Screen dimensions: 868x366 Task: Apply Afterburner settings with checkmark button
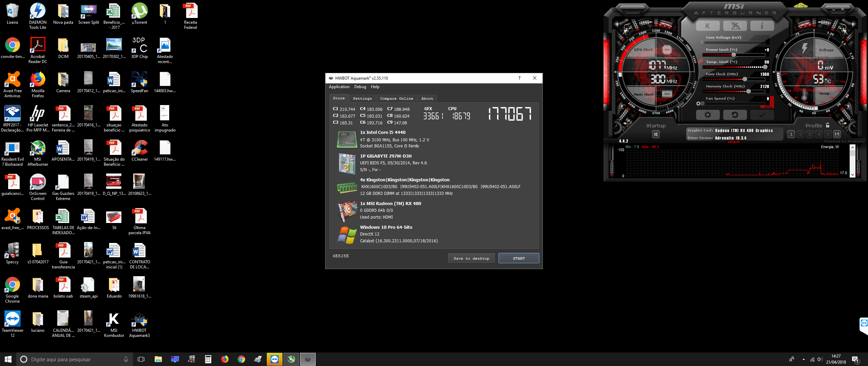[762, 115]
